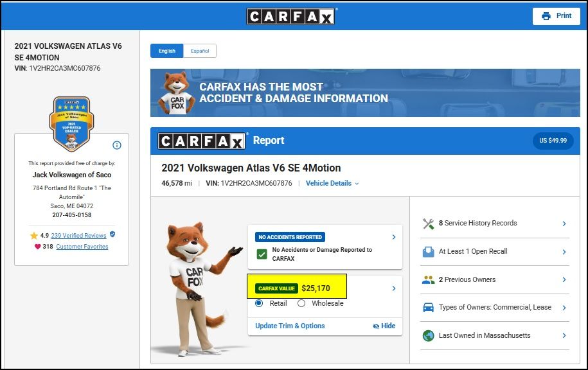Open Types of Owners chevron
This screenshot has width=588, height=370.
564,308
